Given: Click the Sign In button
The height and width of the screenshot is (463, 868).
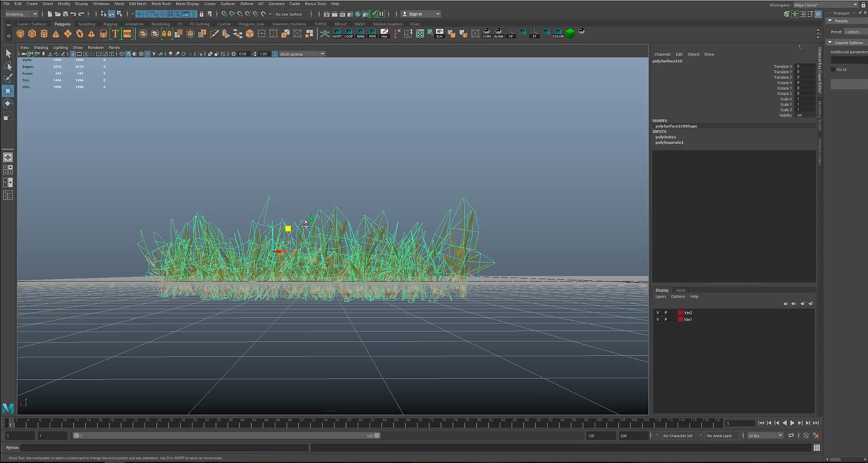Looking at the screenshot, I should 415,14.
